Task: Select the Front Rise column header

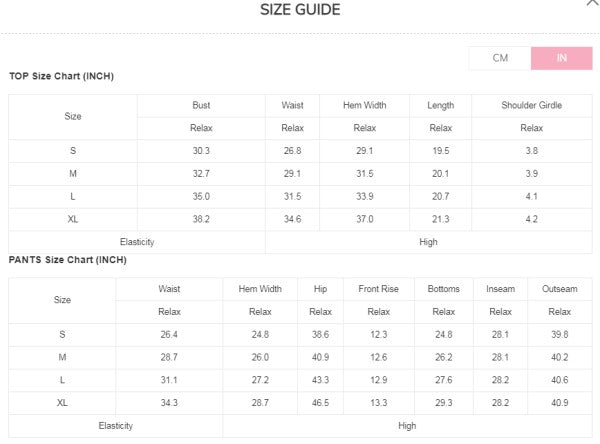Action: coord(378,289)
